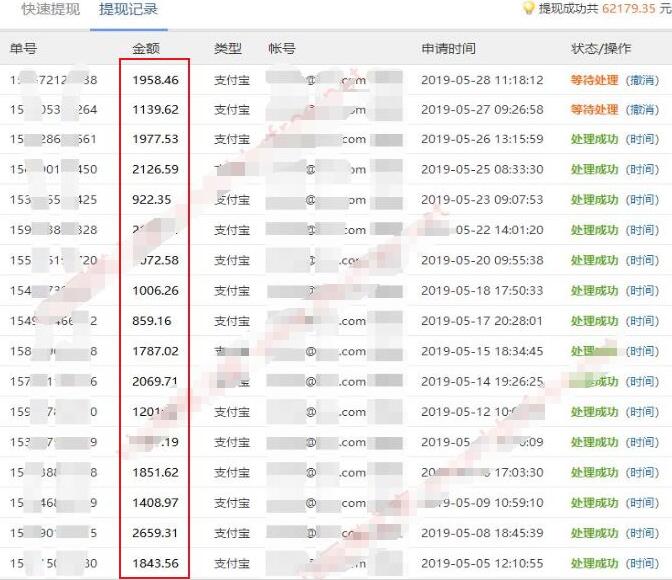Image resolution: width=672 pixels, height=580 pixels.
Task: Open 时间 link for 2019-05-18 17:50:33 row
Action: tap(642, 291)
